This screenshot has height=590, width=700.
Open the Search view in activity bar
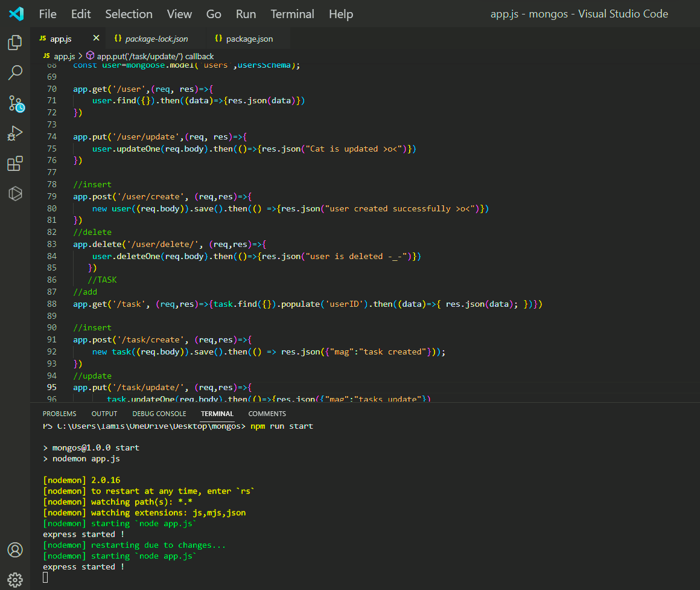click(15, 72)
